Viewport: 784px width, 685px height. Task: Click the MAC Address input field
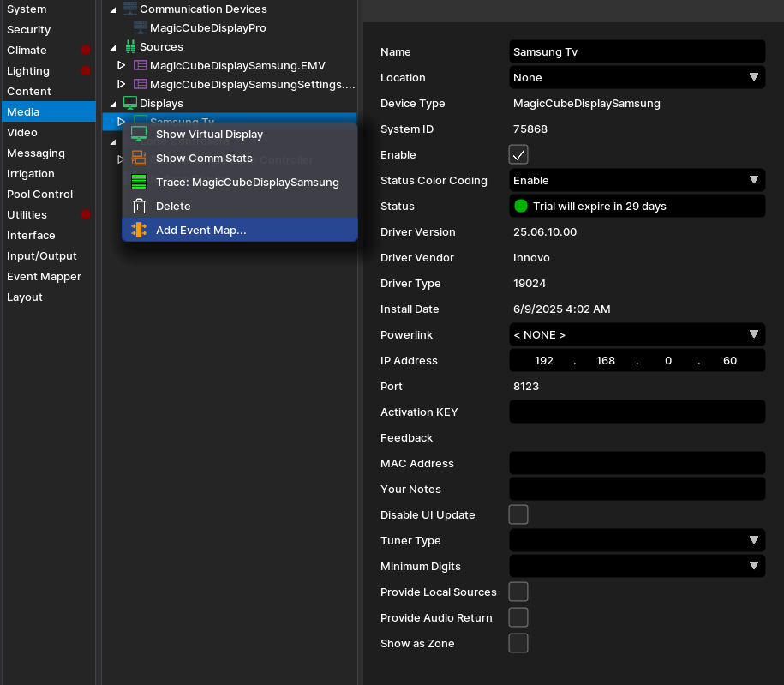[637, 463]
